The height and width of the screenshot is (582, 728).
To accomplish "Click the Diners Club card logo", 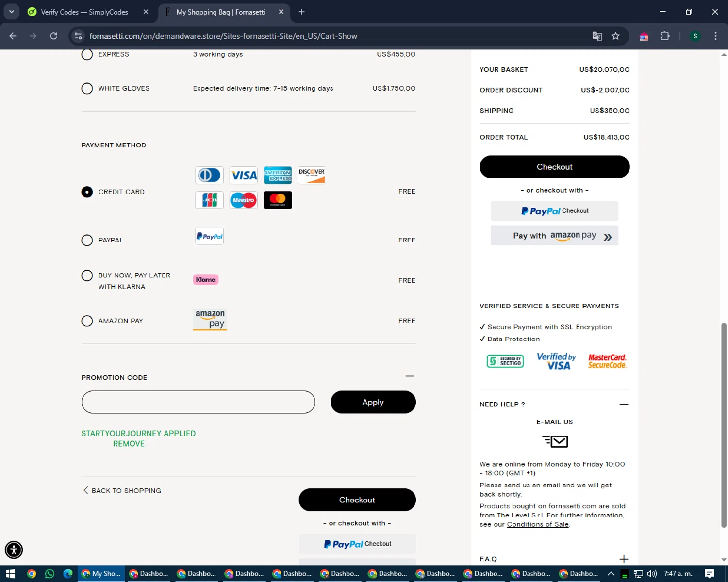I will click(x=209, y=175).
